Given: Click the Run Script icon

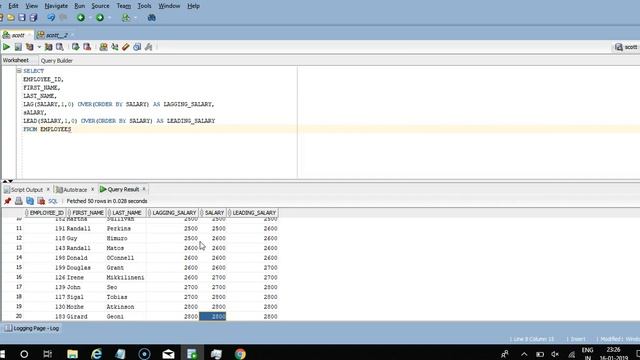Looking at the screenshot, I should 18,47.
